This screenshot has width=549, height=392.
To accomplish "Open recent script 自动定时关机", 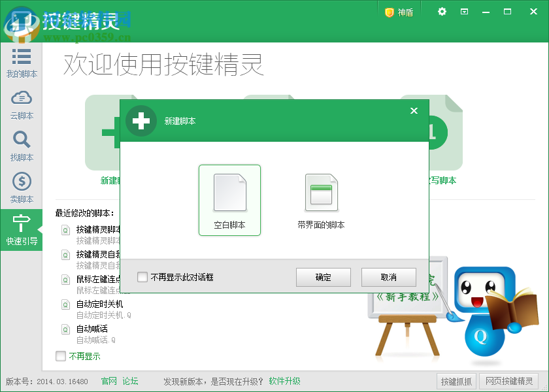I will tap(100, 304).
